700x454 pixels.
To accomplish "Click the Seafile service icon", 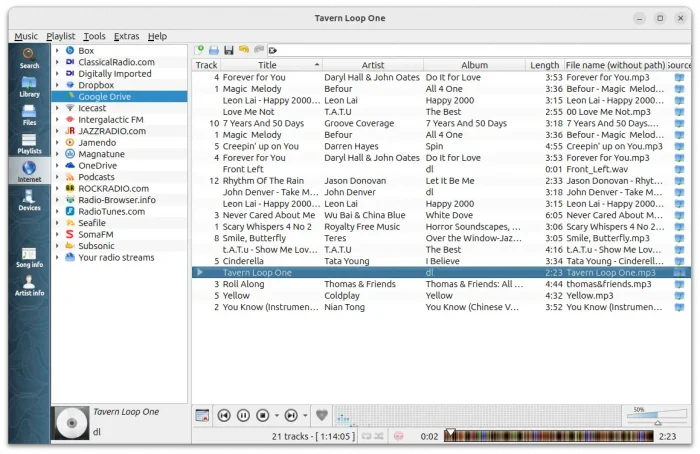I will coord(70,223).
